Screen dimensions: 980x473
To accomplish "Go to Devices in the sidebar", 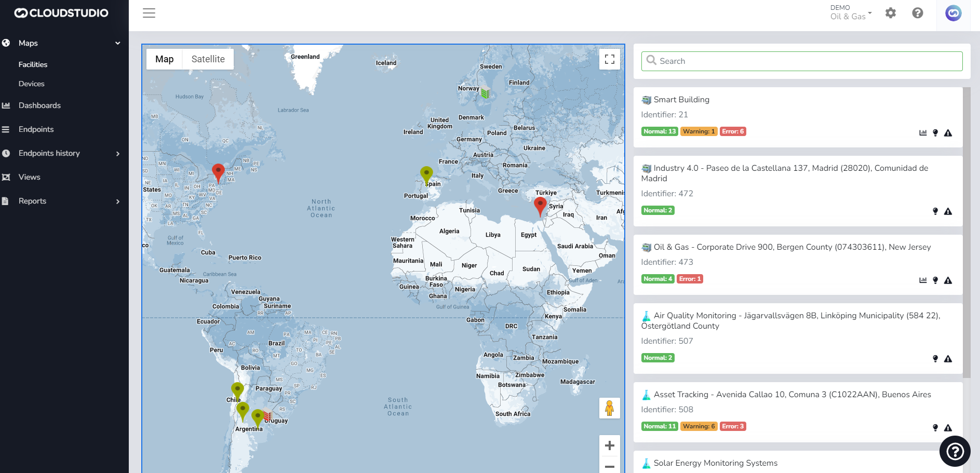I will (32, 84).
